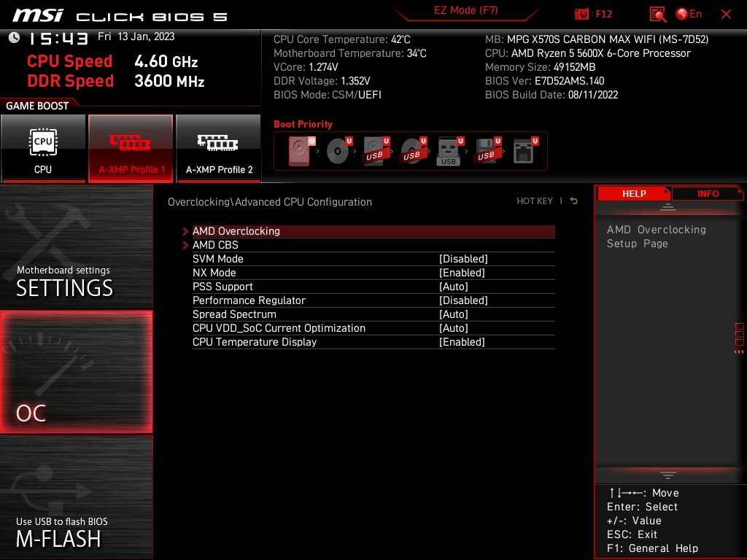Viewport: 747px width, 560px height.
Task: Change CPU VDD_SoC Current Optimization value
Action: pos(454,327)
